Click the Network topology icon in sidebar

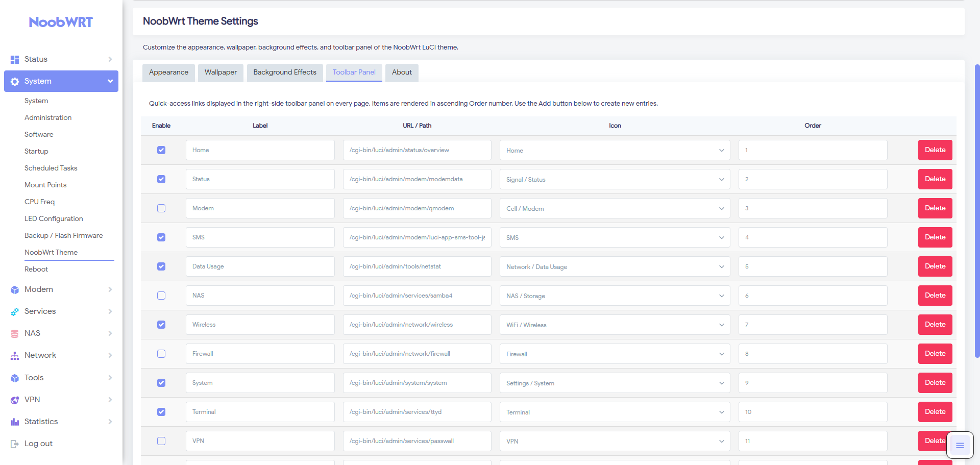(15, 355)
